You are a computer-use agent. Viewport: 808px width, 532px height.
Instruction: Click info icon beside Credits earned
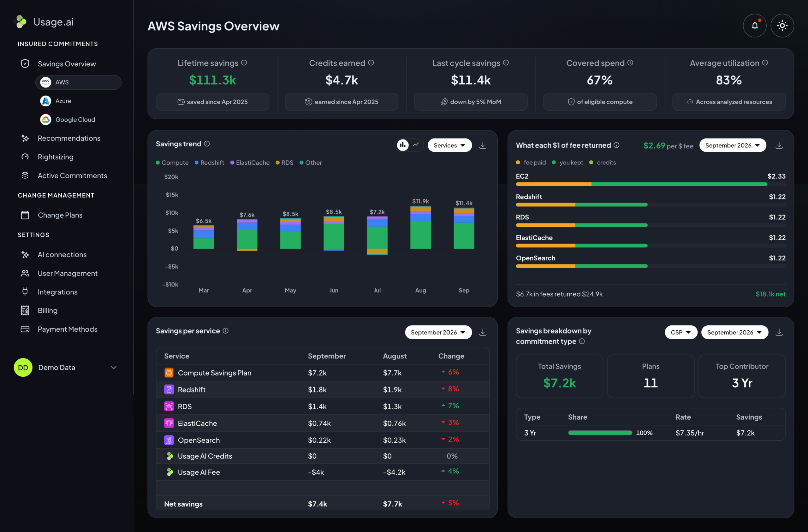371,63
